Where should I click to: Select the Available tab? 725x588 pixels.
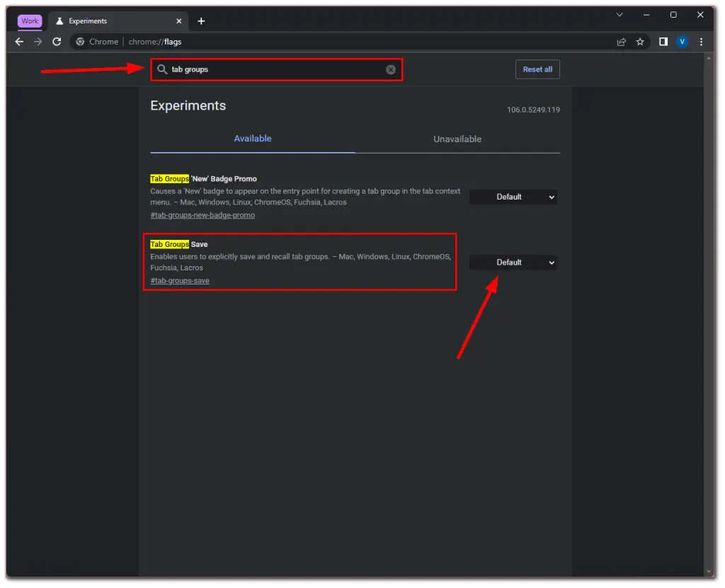[253, 139]
